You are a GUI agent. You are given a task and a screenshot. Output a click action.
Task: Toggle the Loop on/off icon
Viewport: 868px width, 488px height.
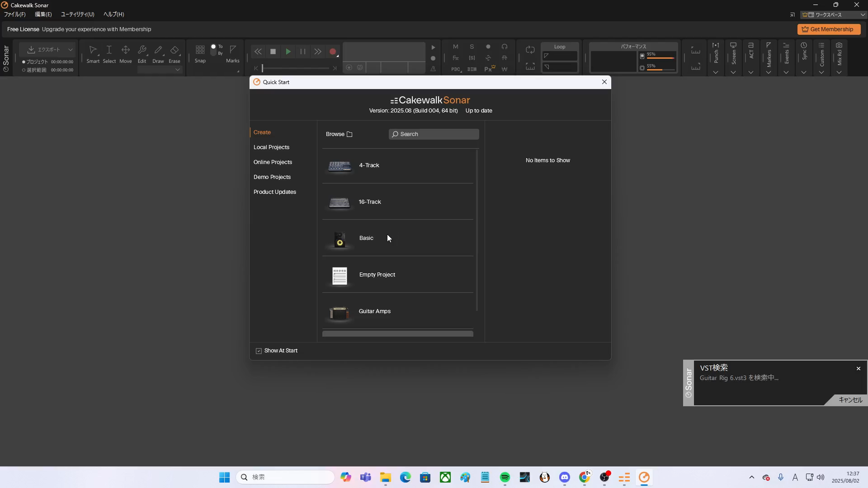[x=530, y=49]
